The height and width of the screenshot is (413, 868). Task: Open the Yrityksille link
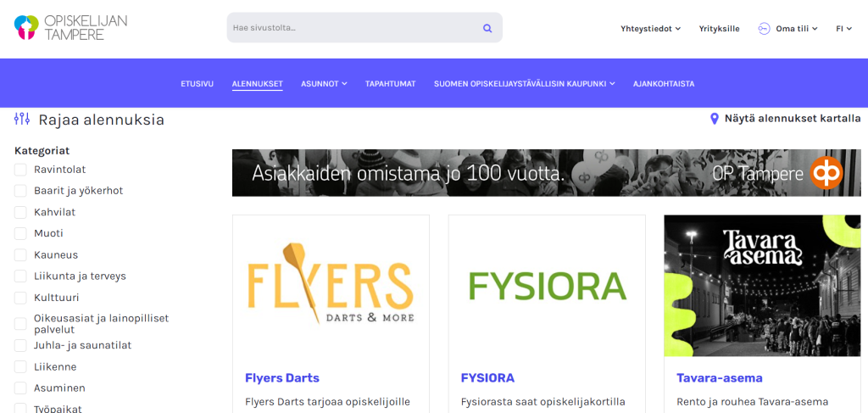tap(719, 29)
